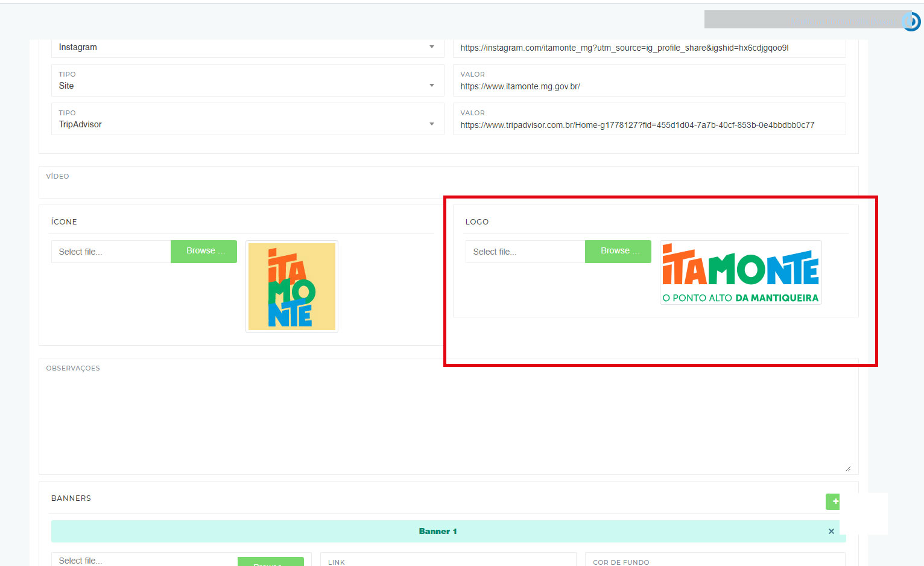Click Browse button under Logo

(618, 252)
